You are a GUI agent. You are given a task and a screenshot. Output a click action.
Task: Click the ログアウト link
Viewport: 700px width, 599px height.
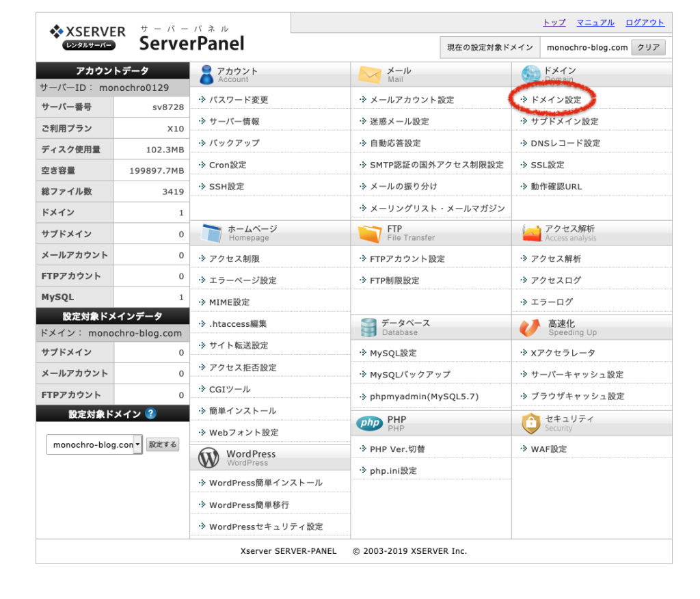(x=645, y=23)
